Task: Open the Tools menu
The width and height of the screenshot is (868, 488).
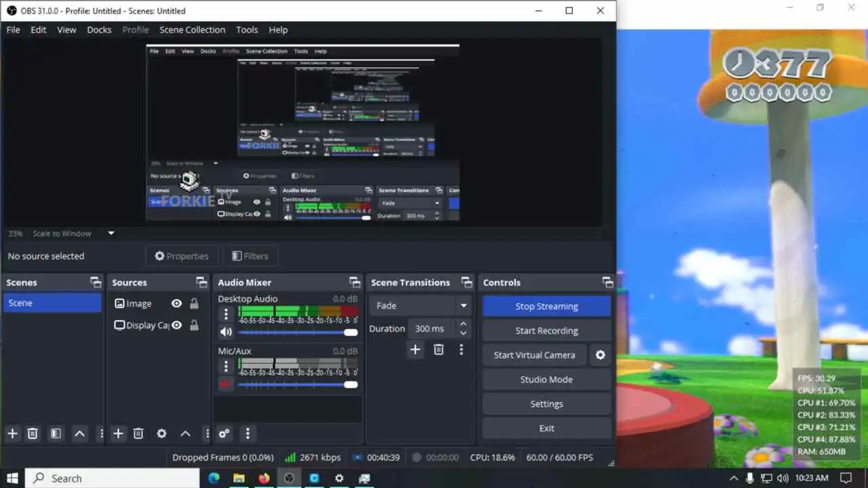Action: pyautogui.click(x=247, y=30)
